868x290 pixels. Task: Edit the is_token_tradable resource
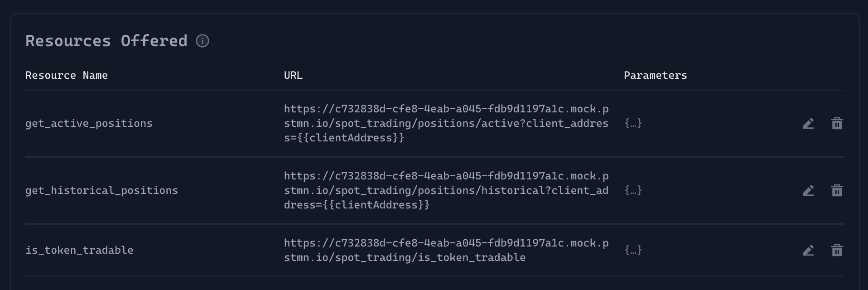coord(808,250)
